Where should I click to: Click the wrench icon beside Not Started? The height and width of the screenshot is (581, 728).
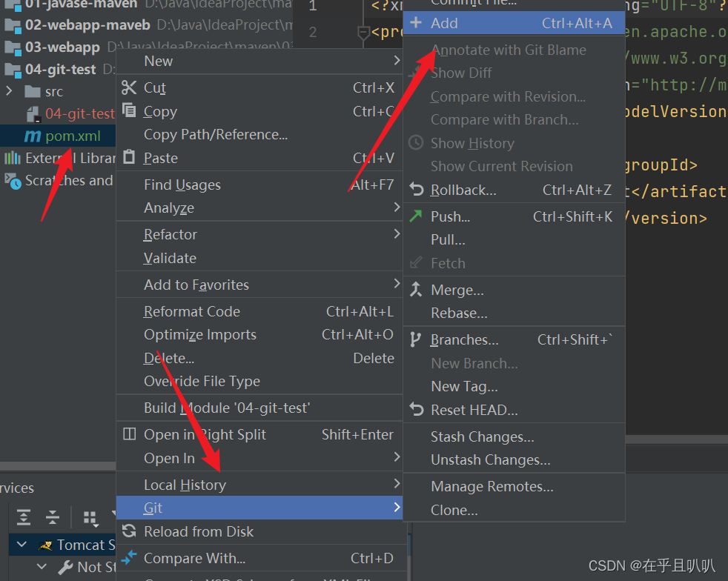[x=65, y=567]
